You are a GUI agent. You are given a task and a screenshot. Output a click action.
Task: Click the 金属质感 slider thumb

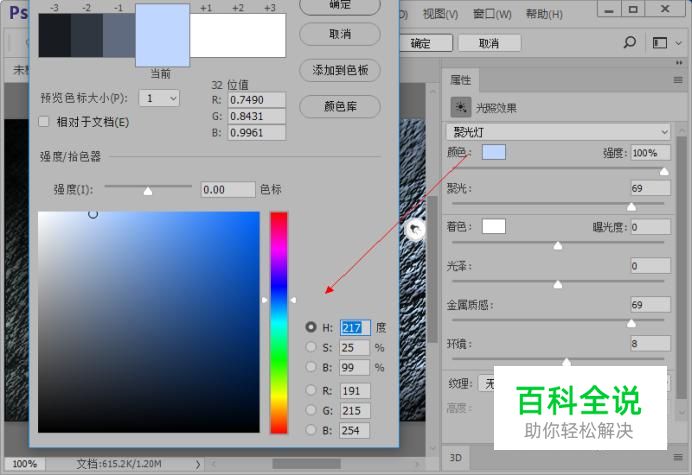pos(632,323)
